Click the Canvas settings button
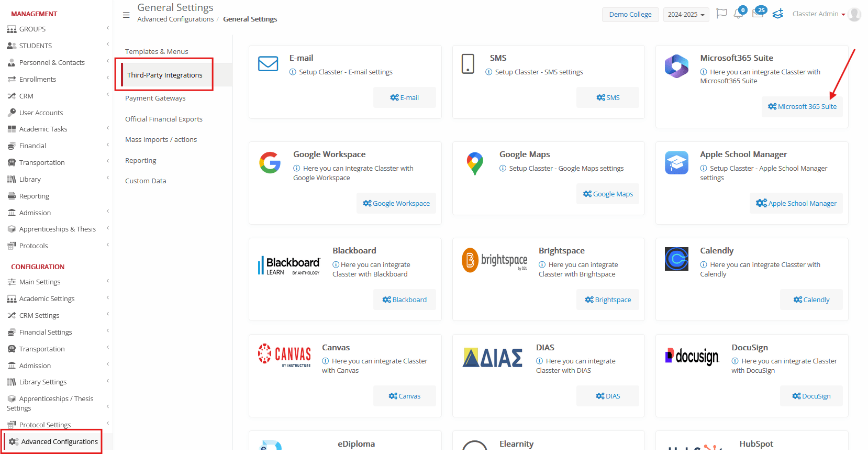868x454 pixels. pyautogui.click(x=404, y=396)
